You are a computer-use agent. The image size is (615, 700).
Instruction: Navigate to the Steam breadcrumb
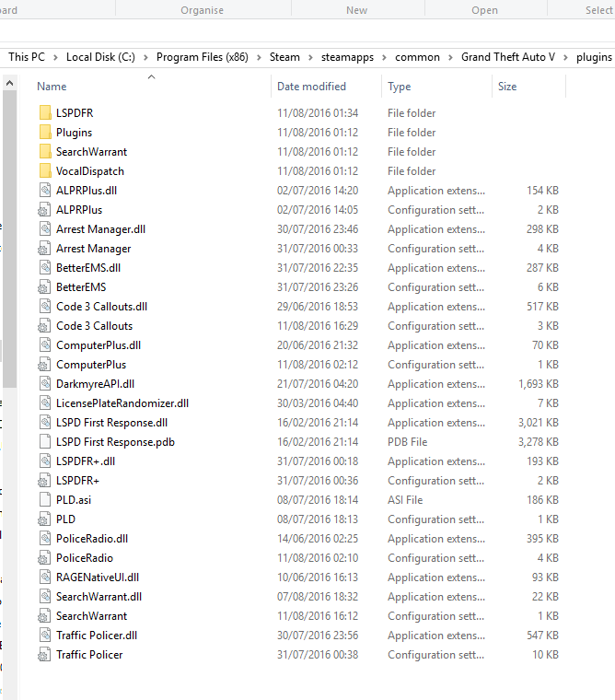click(x=284, y=57)
